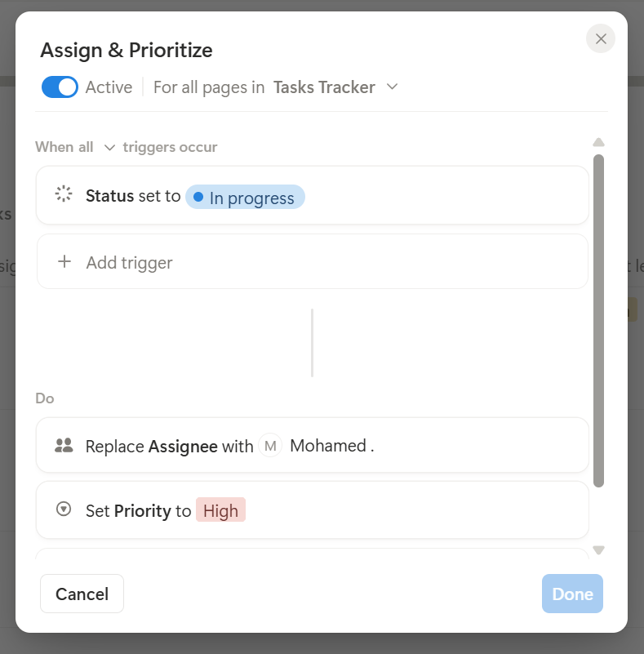Click the Priority select icon
Image resolution: width=644 pixels, height=654 pixels.
click(64, 509)
